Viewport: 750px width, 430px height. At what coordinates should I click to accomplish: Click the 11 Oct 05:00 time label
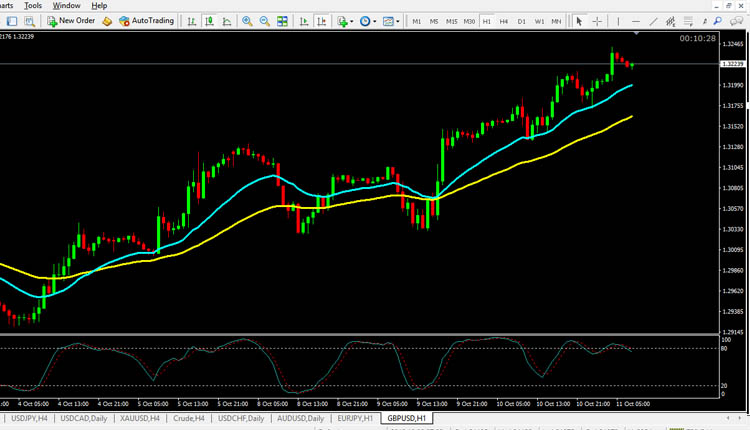633,404
